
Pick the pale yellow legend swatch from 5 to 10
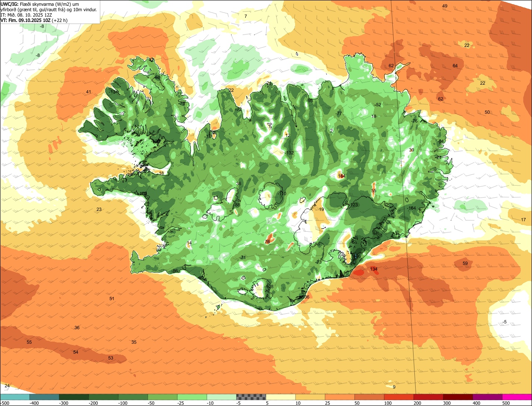click(281, 397)
